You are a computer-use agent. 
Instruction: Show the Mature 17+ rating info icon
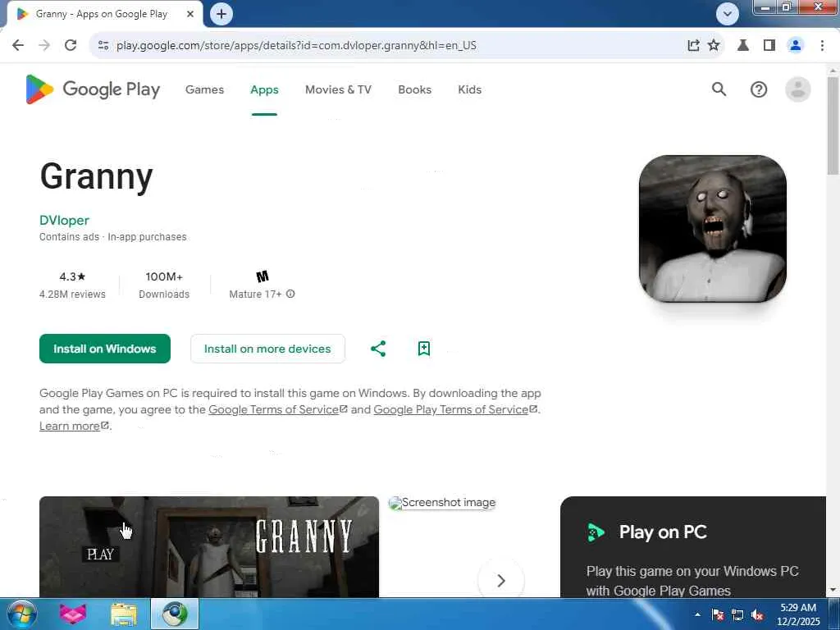tap(290, 294)
